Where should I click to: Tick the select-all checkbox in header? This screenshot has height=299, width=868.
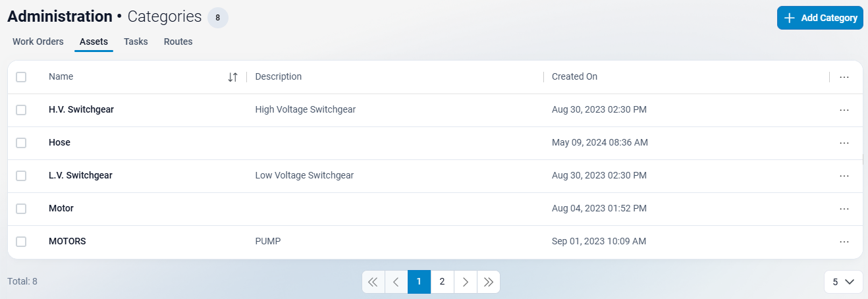tap(21, 77)
